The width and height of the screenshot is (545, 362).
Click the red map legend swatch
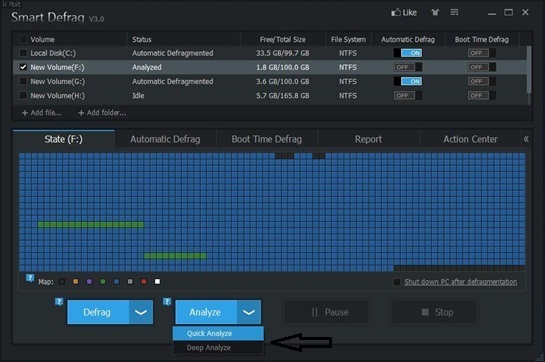[x=144, y=281]
